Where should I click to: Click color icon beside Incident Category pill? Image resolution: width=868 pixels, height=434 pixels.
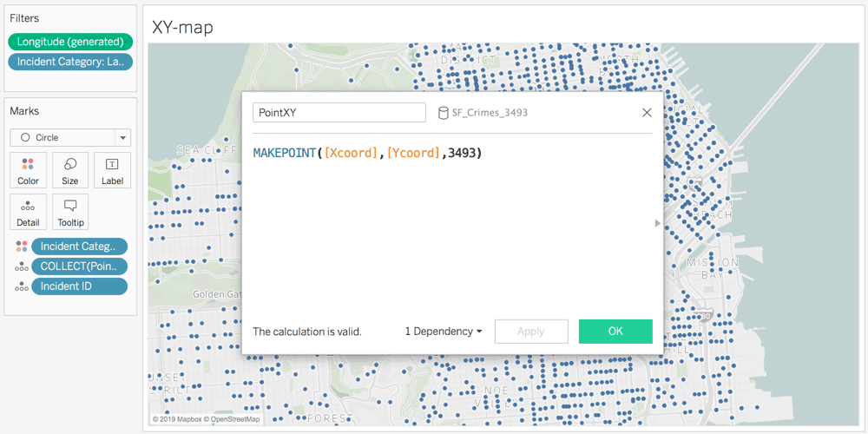[x=22, y=247]
